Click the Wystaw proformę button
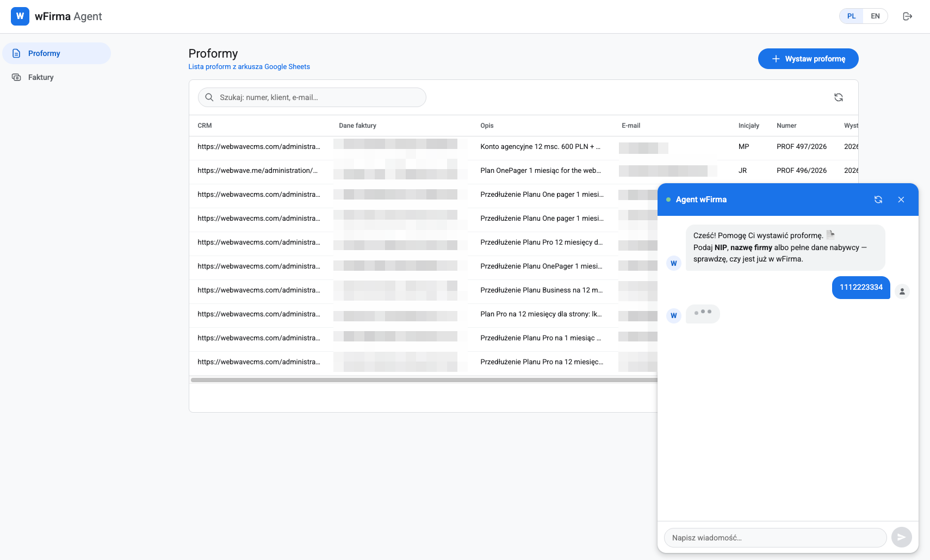930x560 pixels. [x=808, y=59]
